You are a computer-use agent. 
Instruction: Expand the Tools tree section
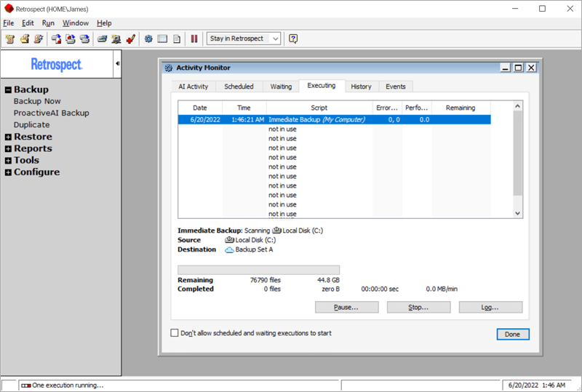tap(8, 161)
